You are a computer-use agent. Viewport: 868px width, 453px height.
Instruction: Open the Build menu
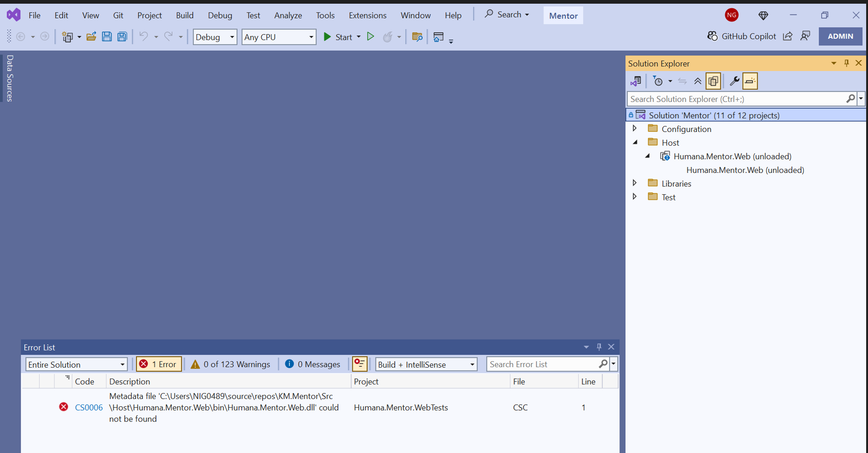tap(184, 15)
